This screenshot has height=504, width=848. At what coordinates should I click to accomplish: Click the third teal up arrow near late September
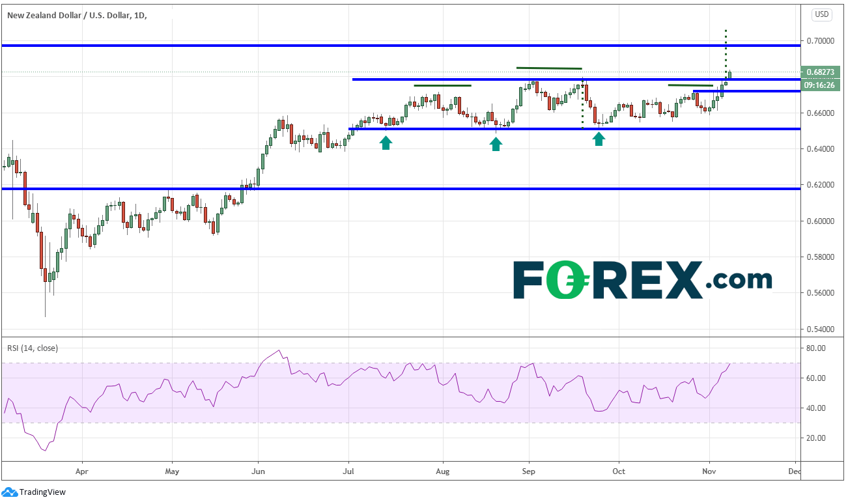coord(599,138)
